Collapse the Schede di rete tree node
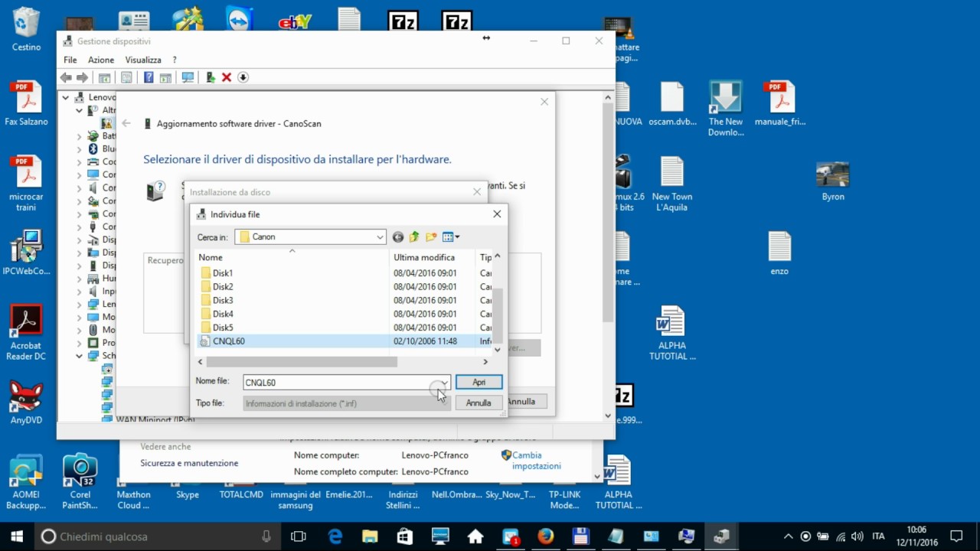The width and height of the screenshot is (980, 551). tap(79, 356)
